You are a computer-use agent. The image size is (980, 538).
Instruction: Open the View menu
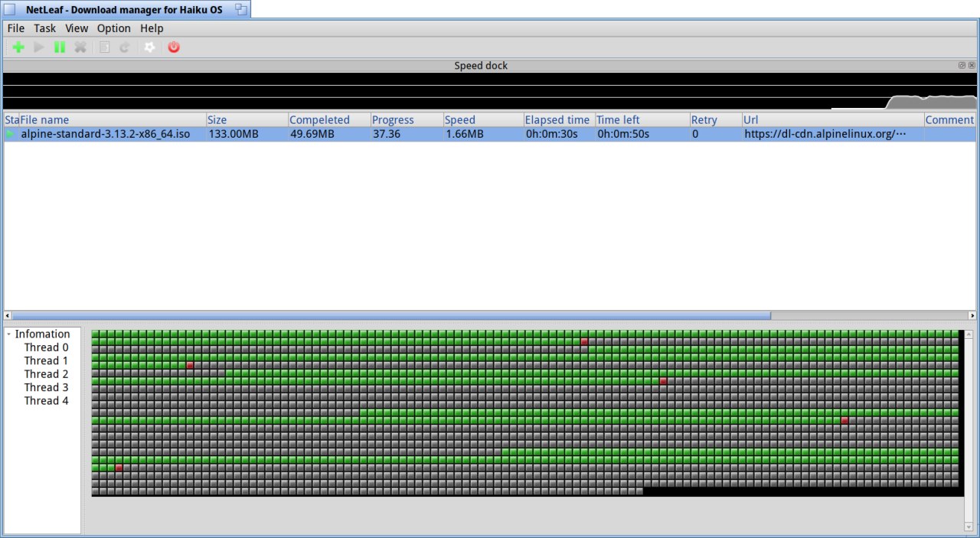coord(77,28)
